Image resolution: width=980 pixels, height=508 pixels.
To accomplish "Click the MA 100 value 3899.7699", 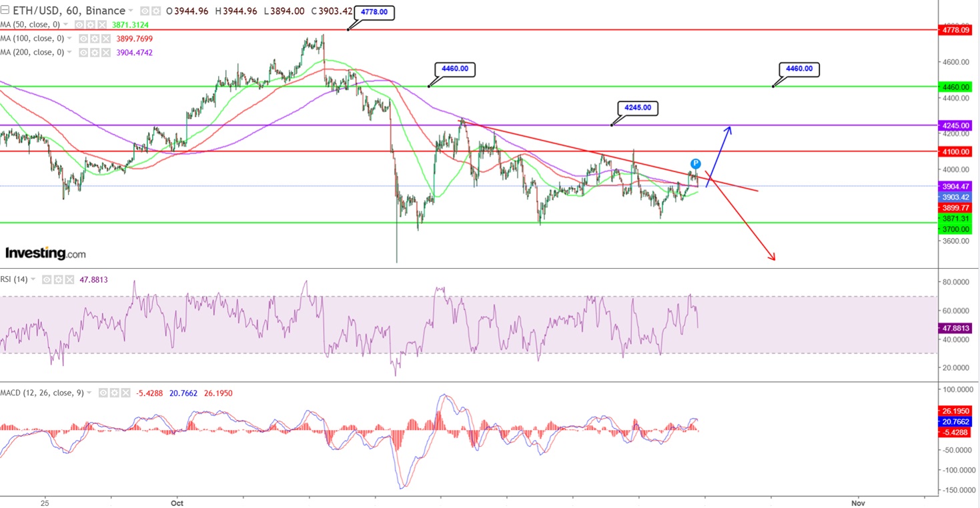I will 135,39.
